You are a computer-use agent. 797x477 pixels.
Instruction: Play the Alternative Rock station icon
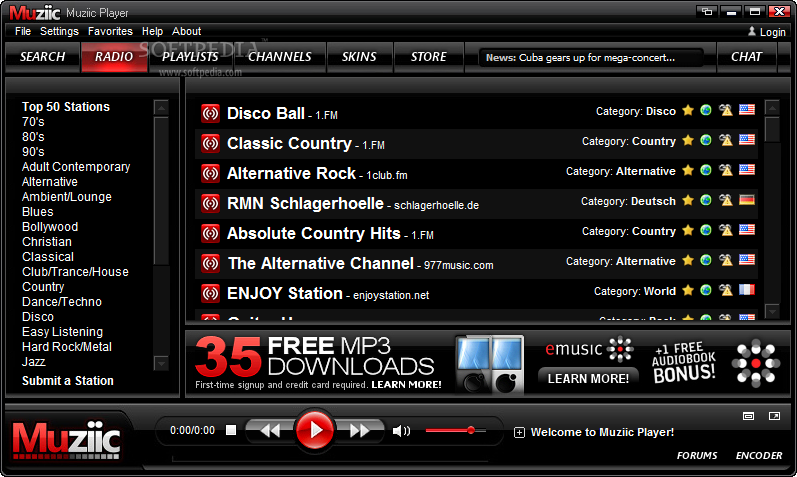[x=210, y=173]
